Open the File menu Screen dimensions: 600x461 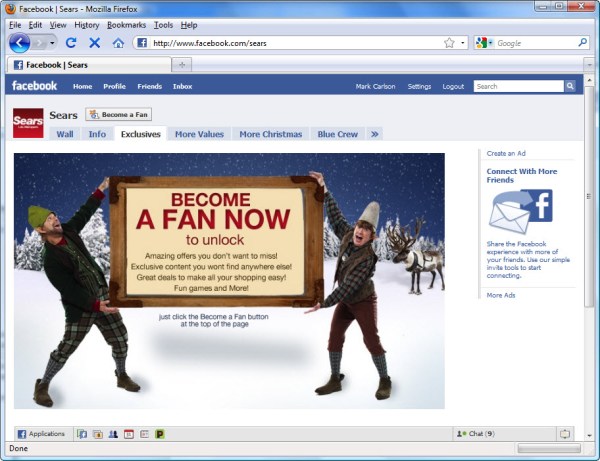point(15,25)
